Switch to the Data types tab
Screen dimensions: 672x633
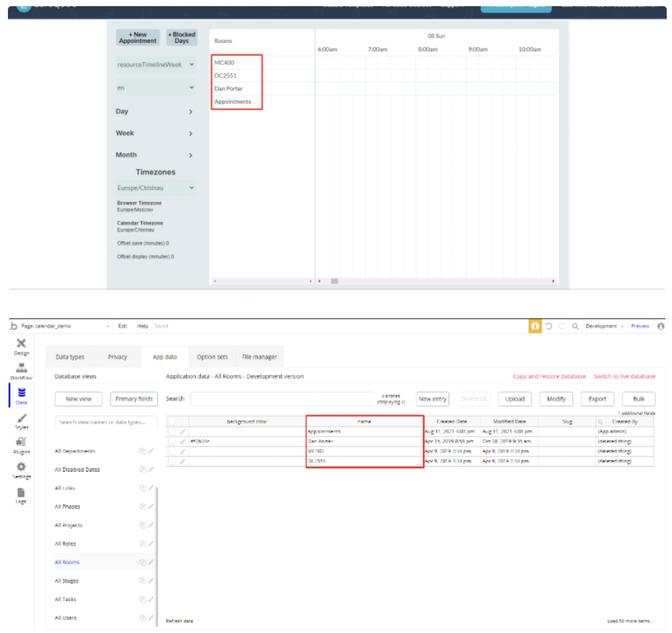(x=70, y=357)
